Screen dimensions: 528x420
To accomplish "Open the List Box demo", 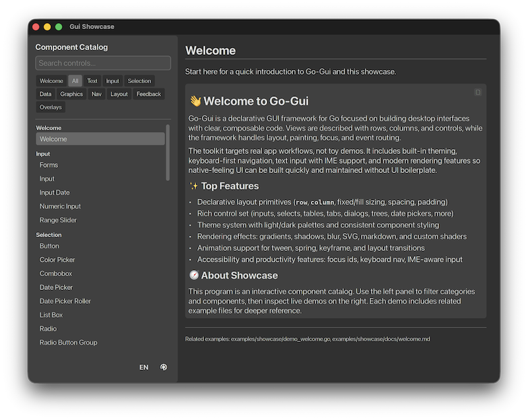I will [100, 315].
